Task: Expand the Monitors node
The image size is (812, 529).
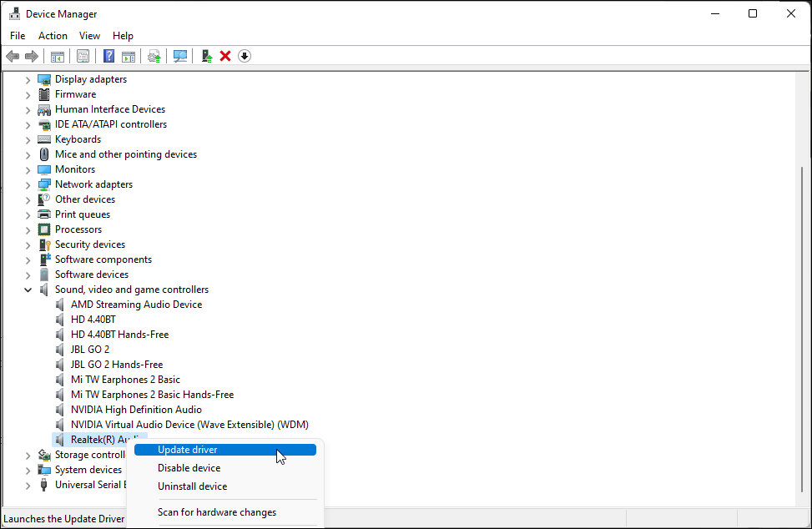Action: click(x=28, y=169)
